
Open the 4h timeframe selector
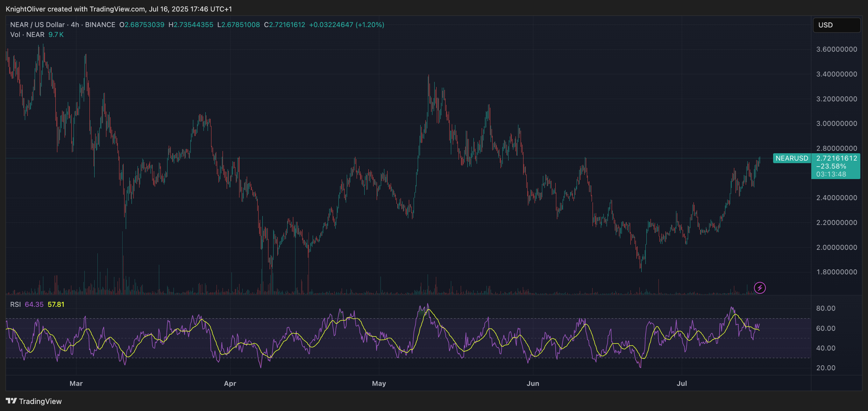coord(75,25)
